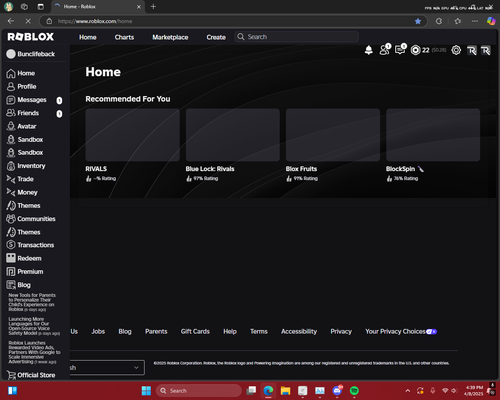Go to Friends in the sidebar
Image resolution: width=500 pixels, height=400 pixels.
[x=22, y=113]
